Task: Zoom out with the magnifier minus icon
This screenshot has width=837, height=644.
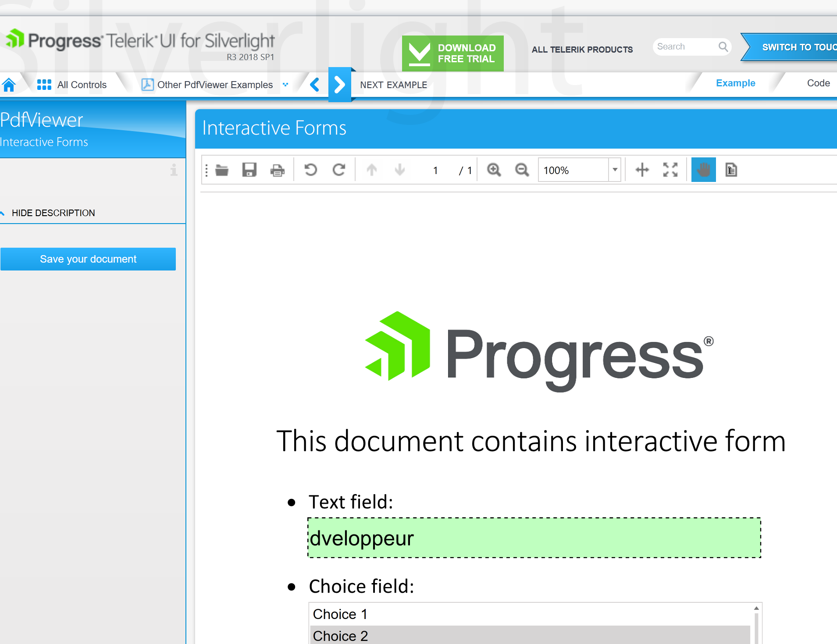Action: click(x=522, y=170)
